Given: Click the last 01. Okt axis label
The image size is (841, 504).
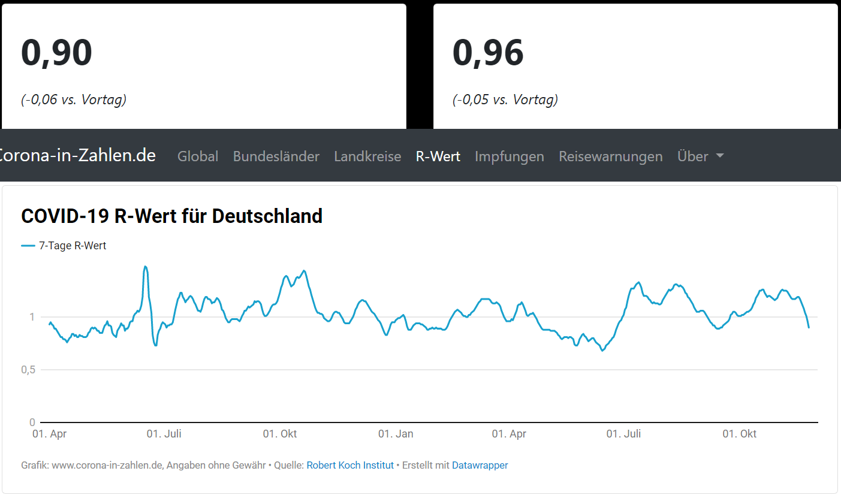Looking at the screenshot, I should (739, 434).
